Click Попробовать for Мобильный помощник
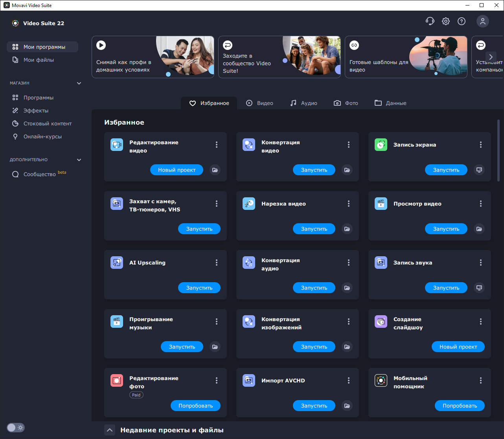The image size is (504, 439). coord(460,406)
